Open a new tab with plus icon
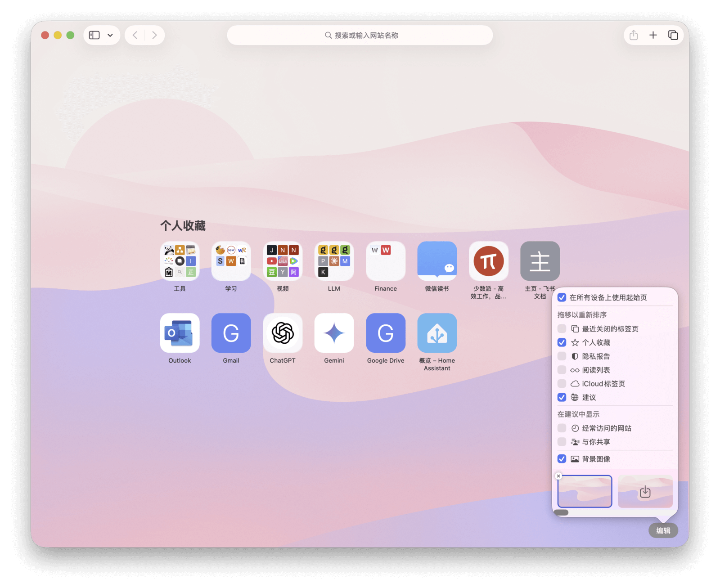The width and height of the screenshot is (720, 588). click(x=653, y=35)
